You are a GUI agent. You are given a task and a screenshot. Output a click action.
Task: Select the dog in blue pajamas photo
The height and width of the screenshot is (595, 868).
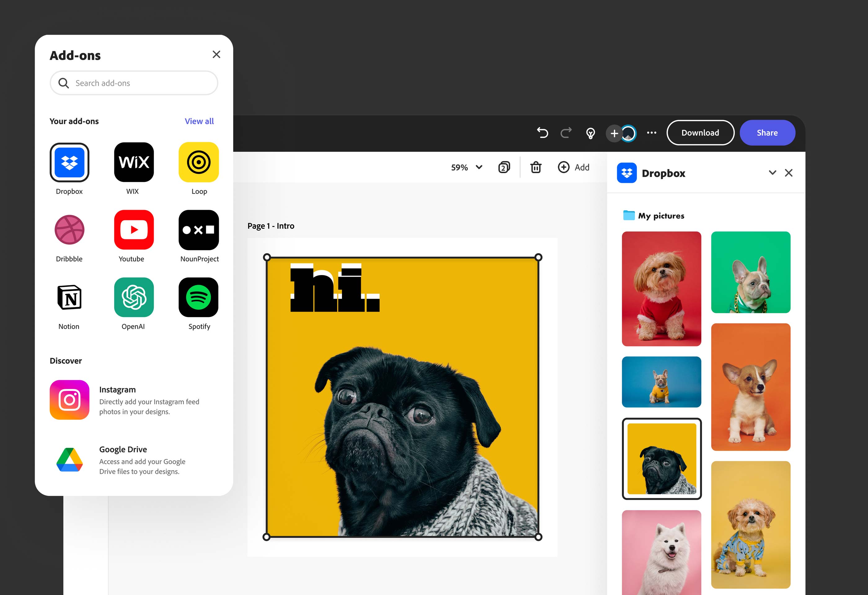(751, 525)
